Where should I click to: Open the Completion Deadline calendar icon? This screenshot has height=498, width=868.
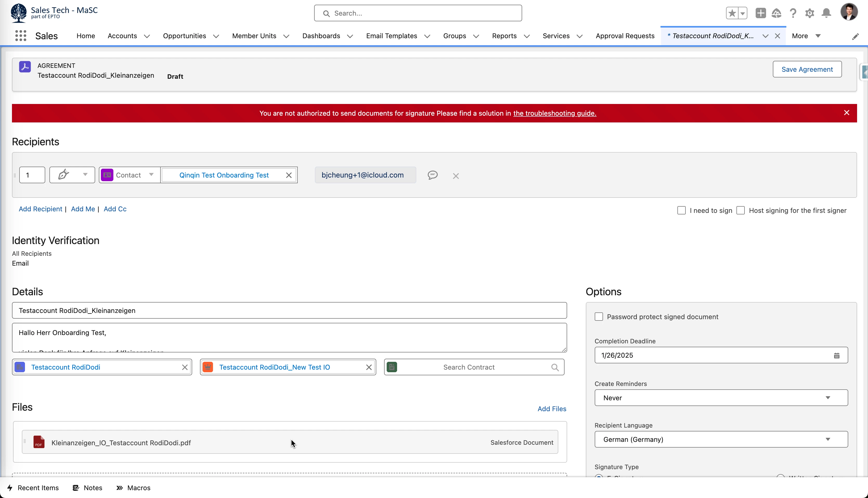tap(837, 355)
